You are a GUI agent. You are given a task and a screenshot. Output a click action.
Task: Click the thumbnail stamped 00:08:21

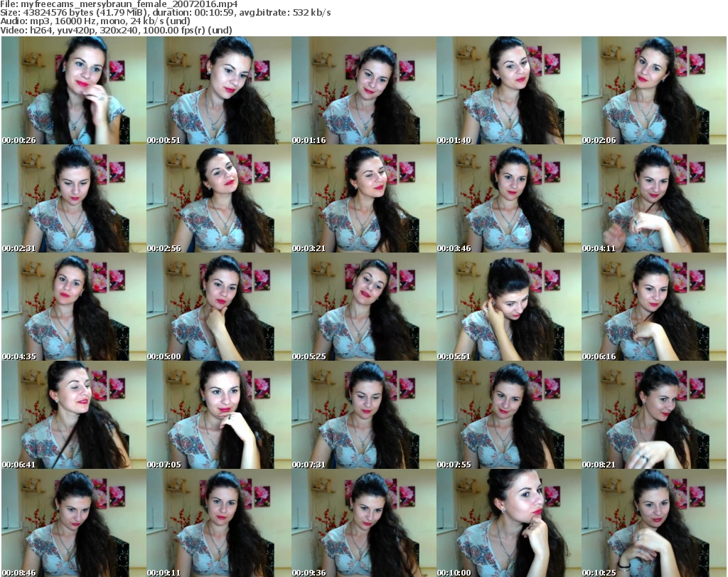(654, 415)
